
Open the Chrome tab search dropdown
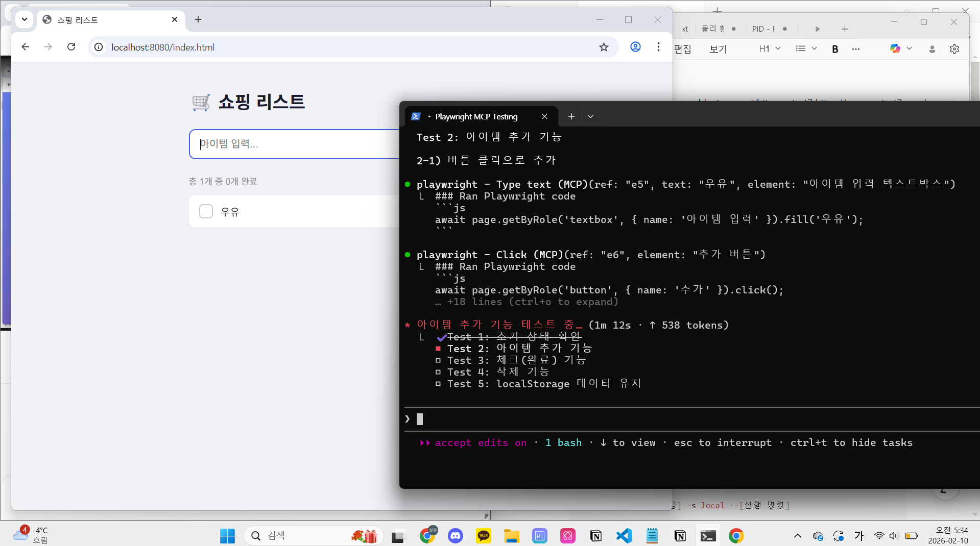(x=24, y=19)
